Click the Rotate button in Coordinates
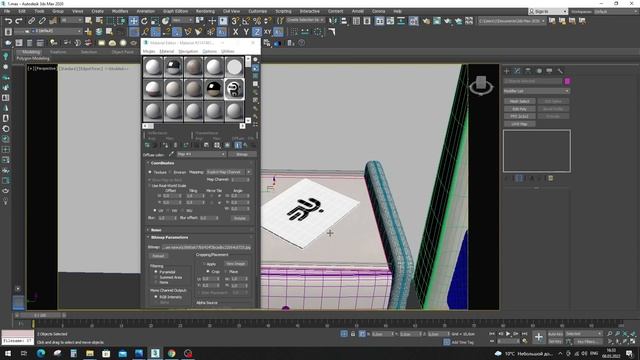 pos(240,218)
